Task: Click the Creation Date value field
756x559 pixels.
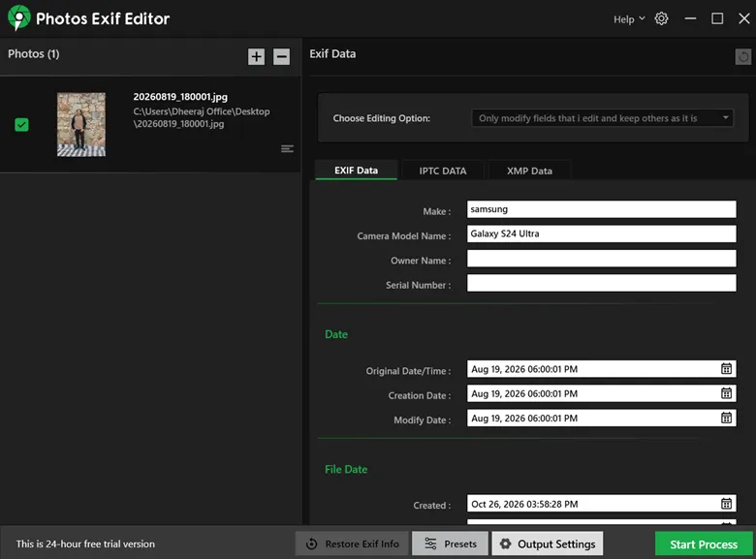Action: point(601,393)
